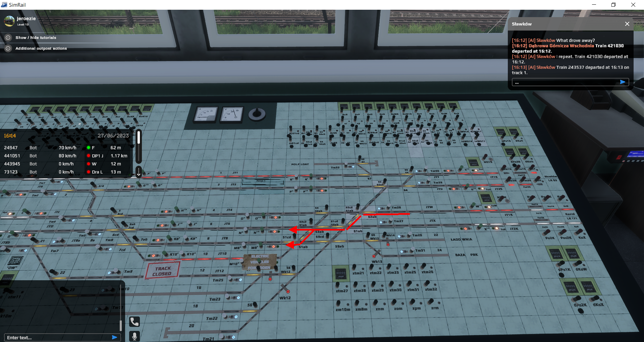This screenshot has height=342, width=644.
Task: Select train 443945 in the train list
Action: (x=66, y=164)
